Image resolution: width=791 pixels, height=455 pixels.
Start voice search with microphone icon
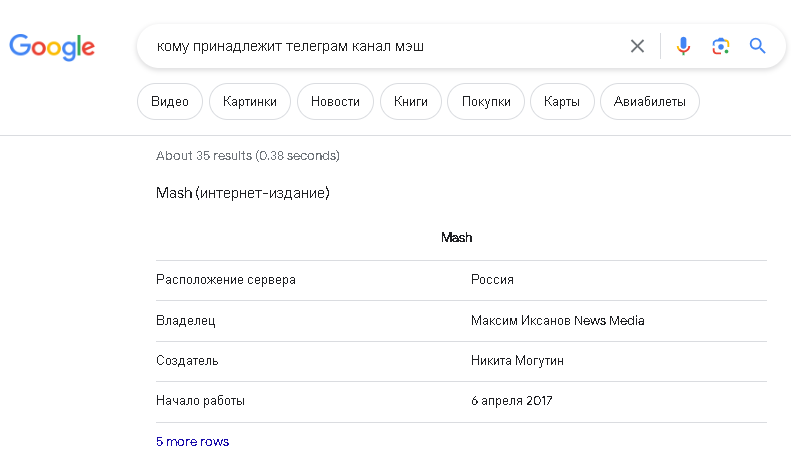(x=683, y=46)
